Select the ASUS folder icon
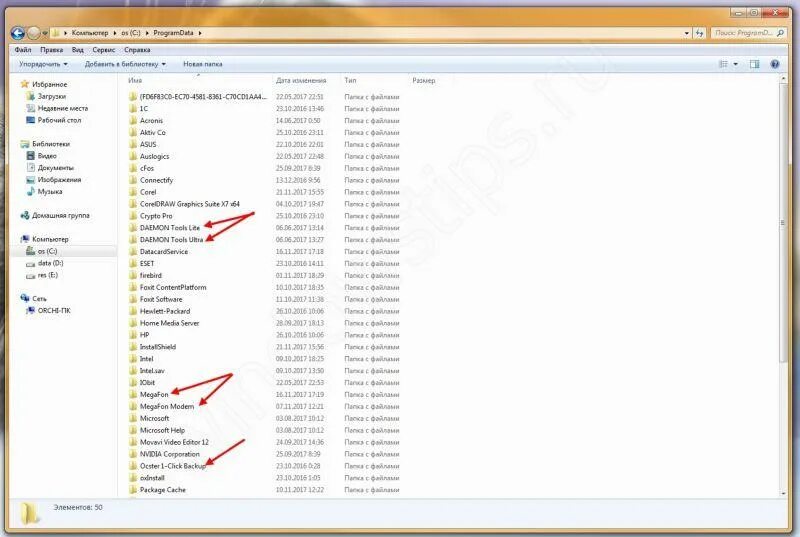 click(133, 144)
